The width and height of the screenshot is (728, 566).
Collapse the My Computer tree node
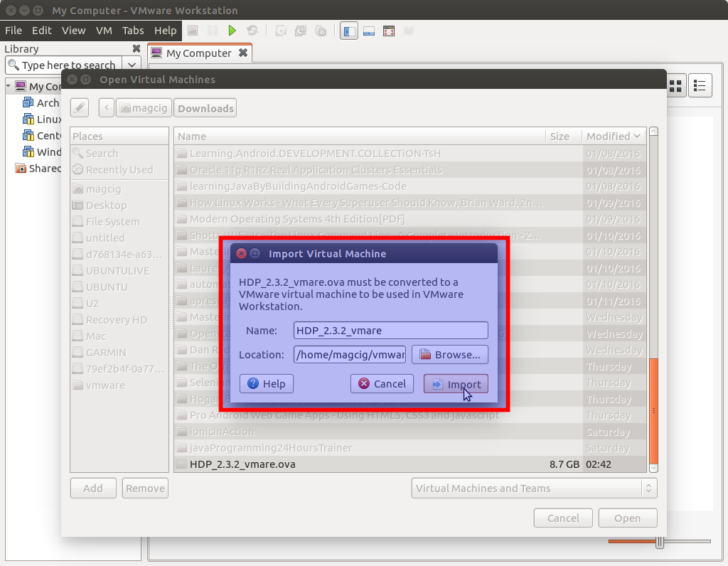tap(9, 86)
